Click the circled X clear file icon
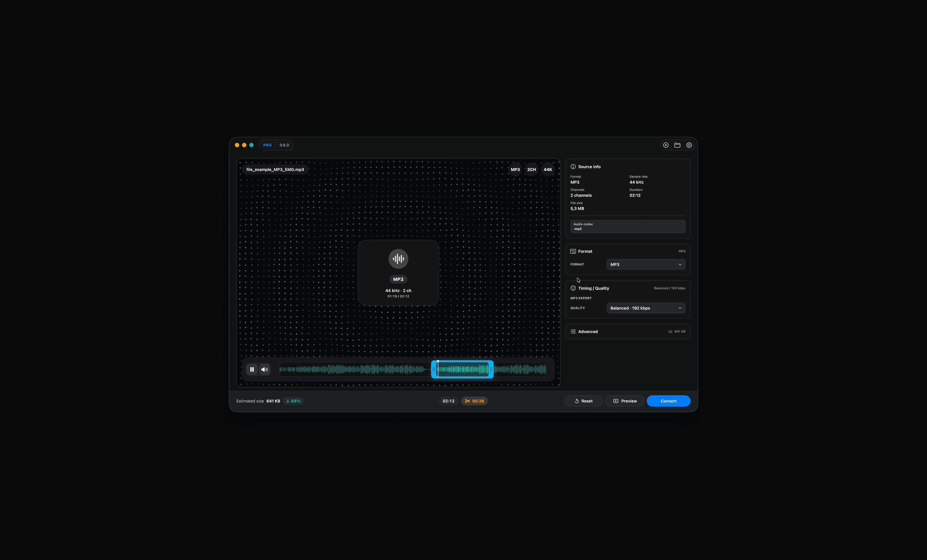This screenshot has height=560, width=927. tap(666, 145)
